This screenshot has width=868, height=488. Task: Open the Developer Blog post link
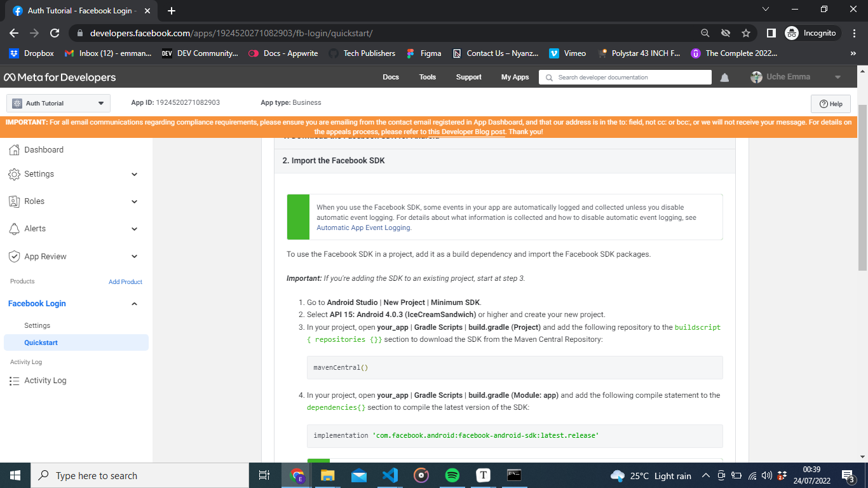474,132
